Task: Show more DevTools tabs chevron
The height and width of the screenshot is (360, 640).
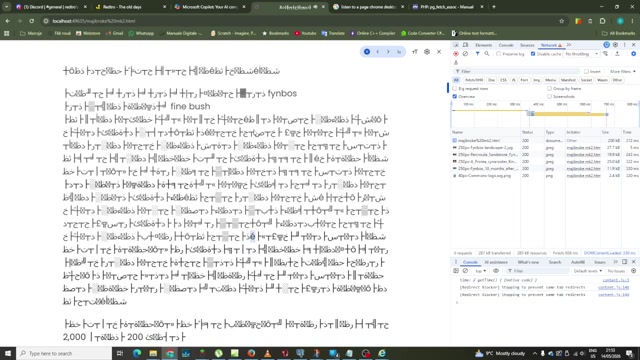Action: coord(569,45)
